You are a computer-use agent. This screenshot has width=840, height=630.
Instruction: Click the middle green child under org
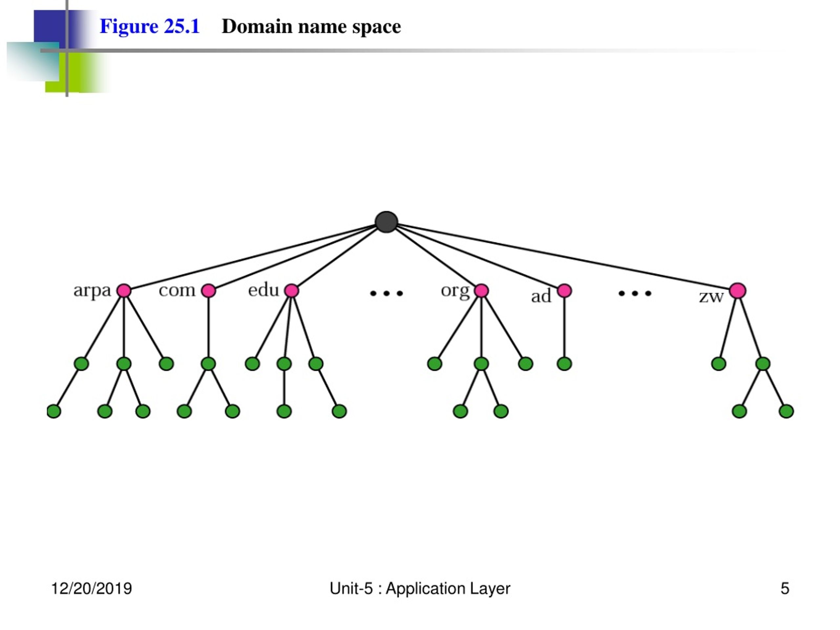481,364
